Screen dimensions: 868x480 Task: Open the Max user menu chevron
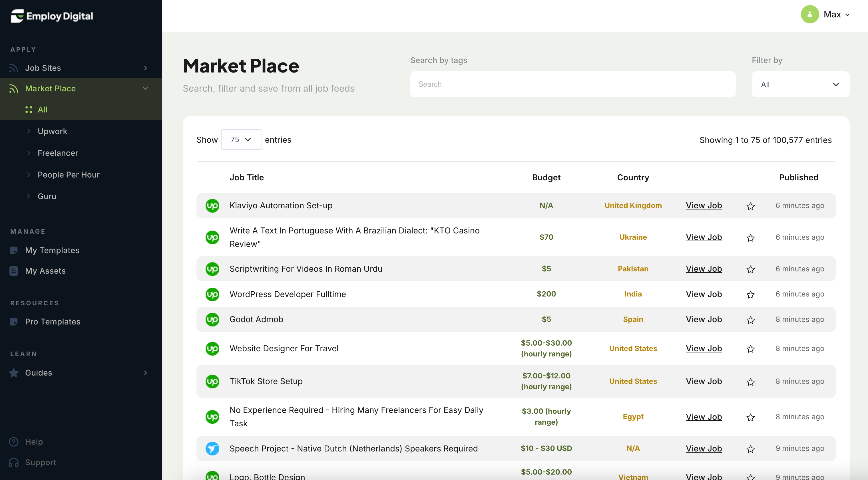coord(847,15)
